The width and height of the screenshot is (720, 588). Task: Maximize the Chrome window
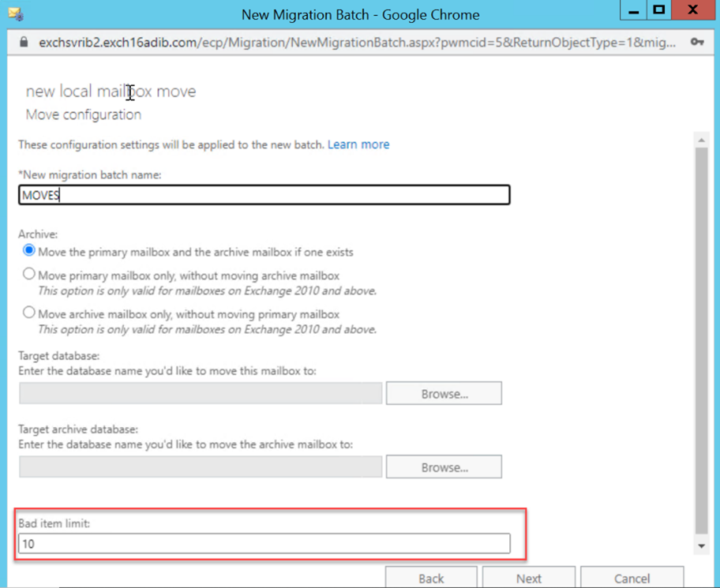659,10
